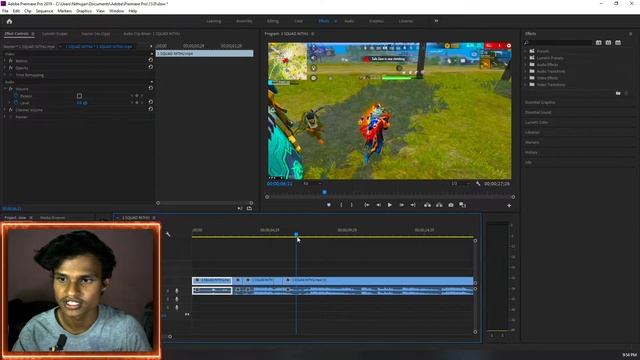Reset the Opacity effect parameters
This screenshot has height=360, width=640.
tap(151, 67)
